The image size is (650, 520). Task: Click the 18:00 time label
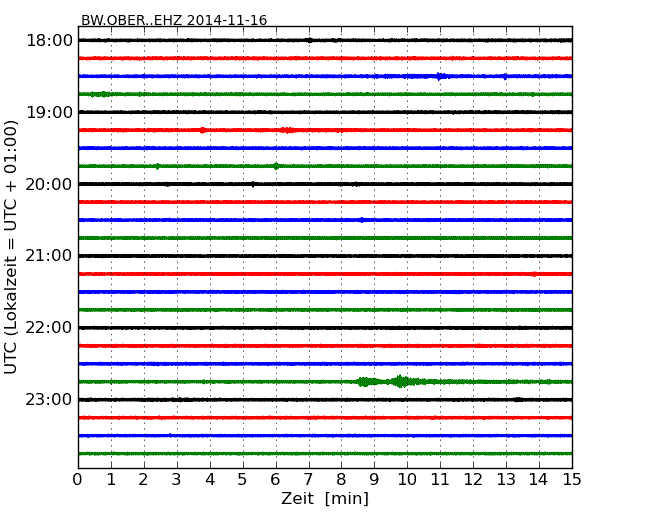coord(49,41)
